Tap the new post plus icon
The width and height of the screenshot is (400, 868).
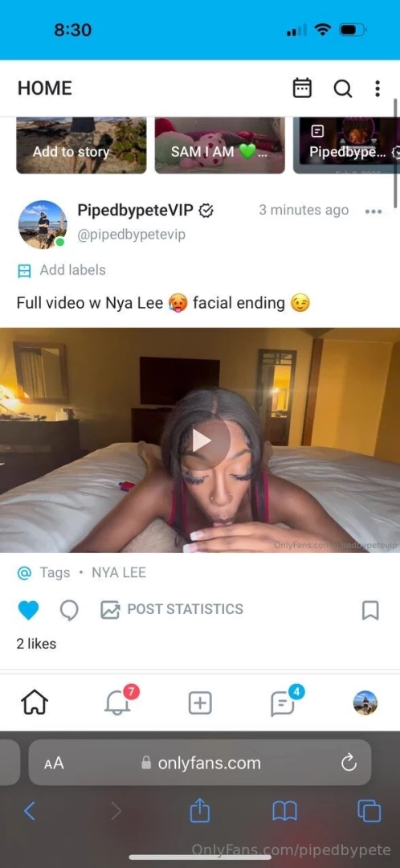[x=200, y=703]
